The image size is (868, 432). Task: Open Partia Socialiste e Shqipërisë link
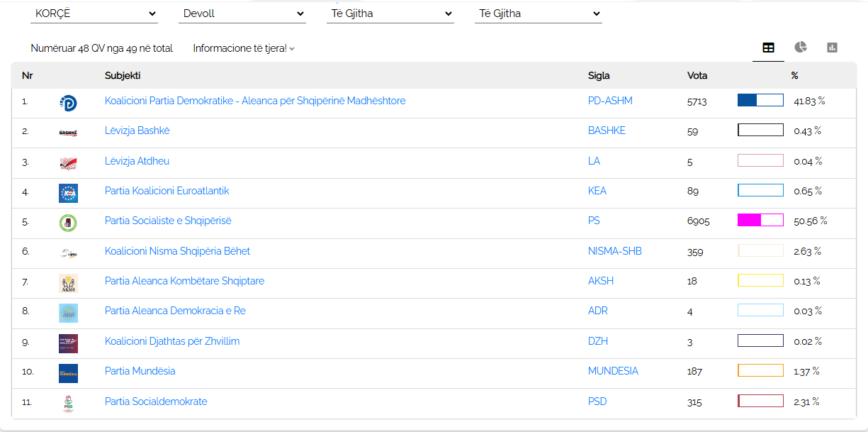(x=168, y=221)
